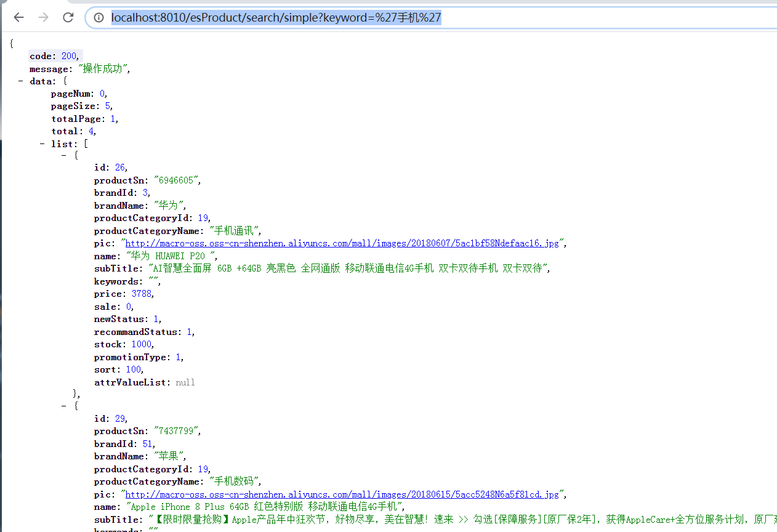The image size is (777, 532).
Task: Click the browser back arrow
Action: (18, 17)
